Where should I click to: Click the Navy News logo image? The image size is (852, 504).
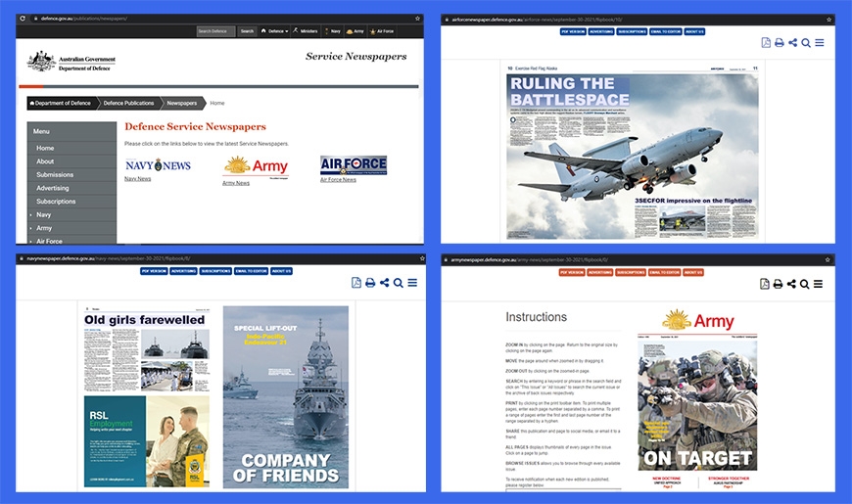point(158,165)
